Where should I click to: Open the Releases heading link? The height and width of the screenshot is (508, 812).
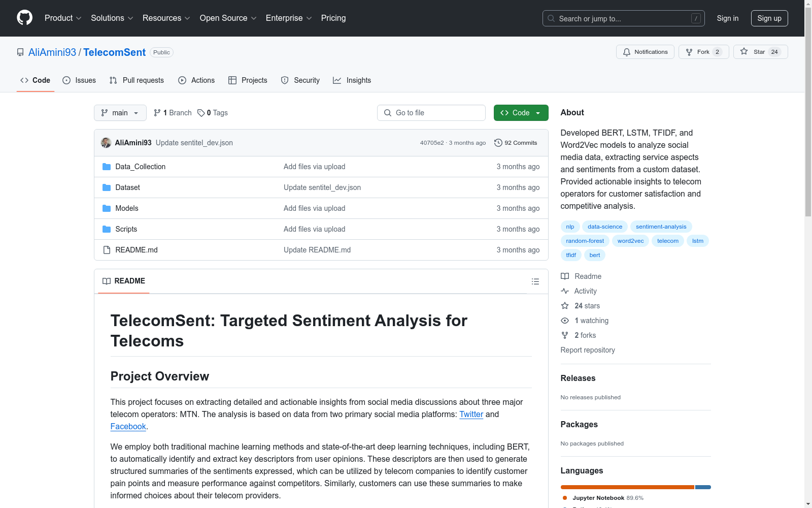point(578,378)
